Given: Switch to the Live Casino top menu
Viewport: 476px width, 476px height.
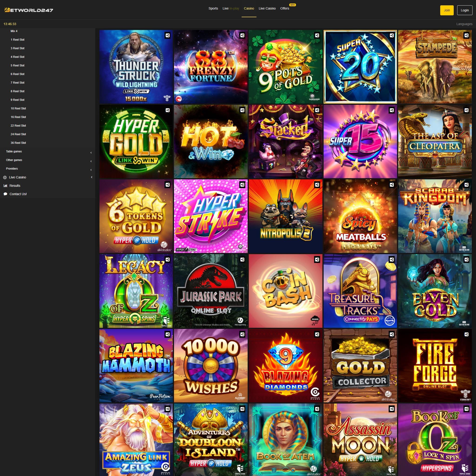Looking at the screenshot, I should pos(267,8).
